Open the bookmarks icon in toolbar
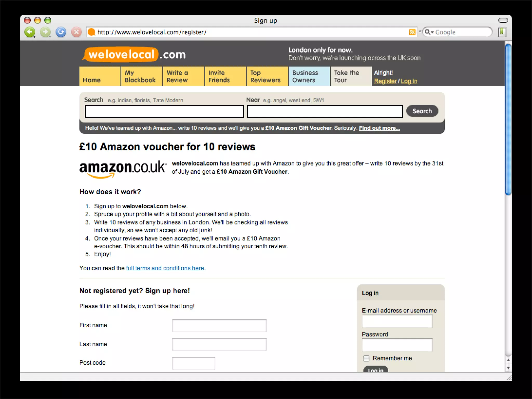Image resolution: width=532 pixels, height=399 pixels. click(502, 32)
